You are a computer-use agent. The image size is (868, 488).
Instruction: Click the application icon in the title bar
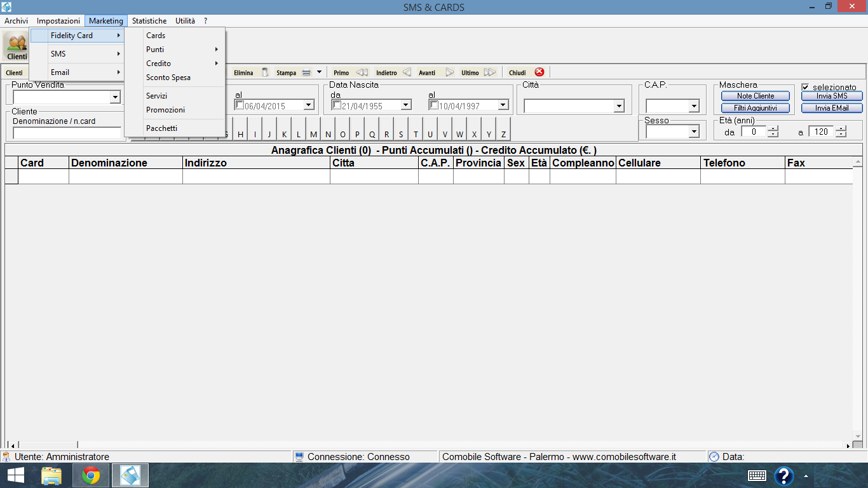tap(7, 7)
